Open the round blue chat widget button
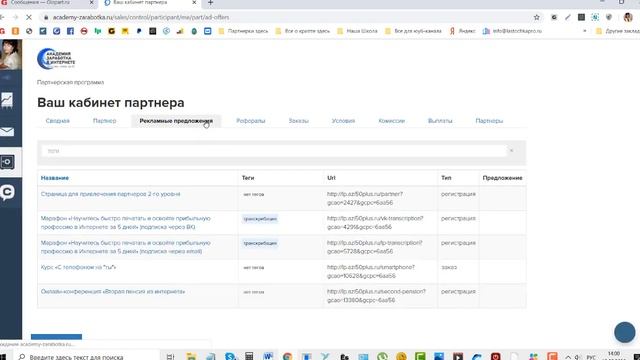The height and width of the screenshot is (360, 640). pos(624,332)
